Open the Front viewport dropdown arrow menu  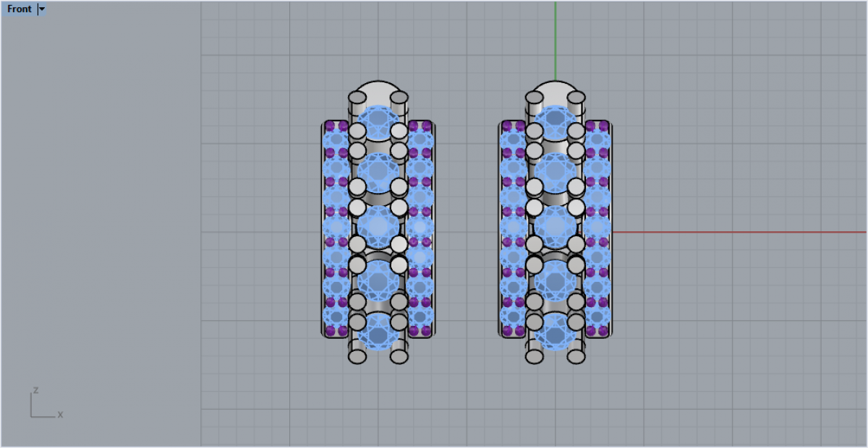tap(41, 9)
